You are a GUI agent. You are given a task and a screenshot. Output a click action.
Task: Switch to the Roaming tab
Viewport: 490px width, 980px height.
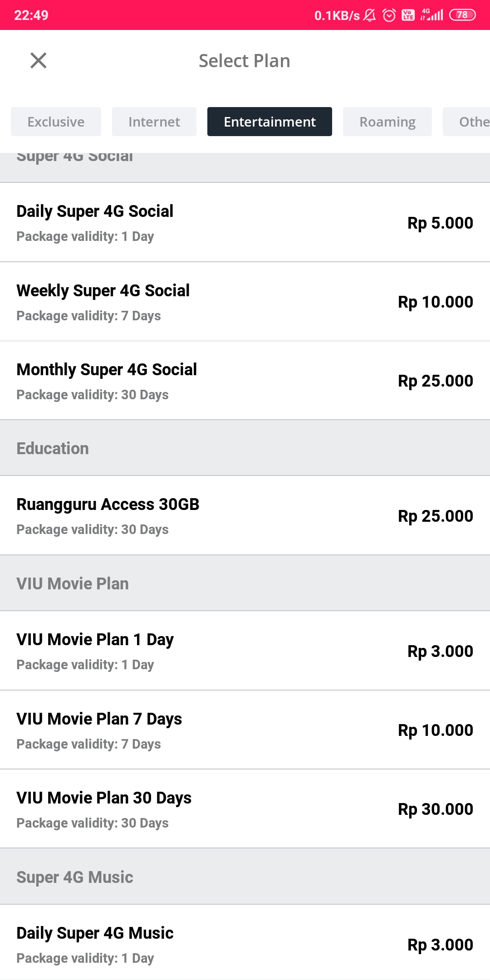point(387,122)
